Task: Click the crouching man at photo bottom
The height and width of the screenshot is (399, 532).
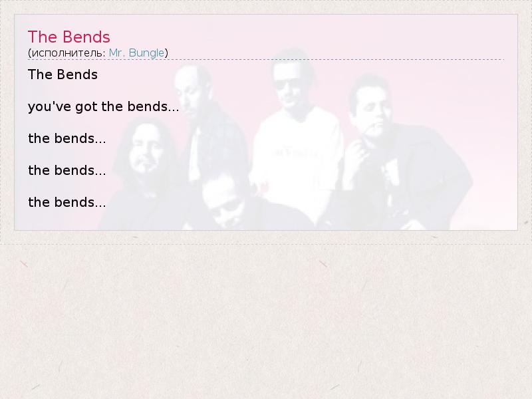Action: tap(225, 202)
